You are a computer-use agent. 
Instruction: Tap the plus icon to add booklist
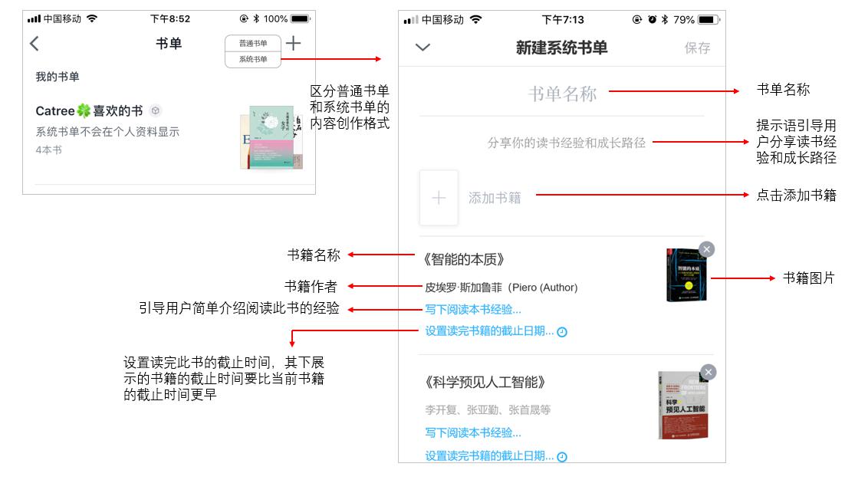[x=294, y=43]
